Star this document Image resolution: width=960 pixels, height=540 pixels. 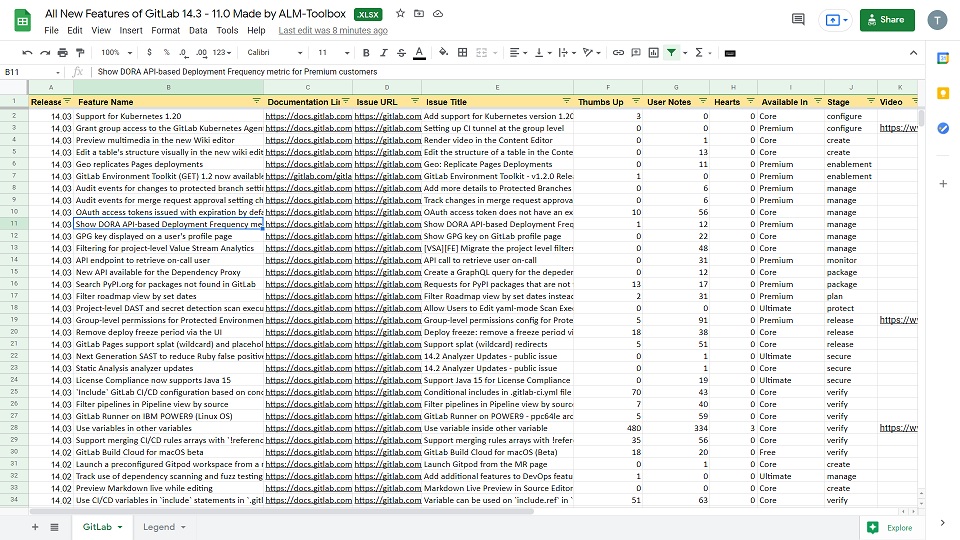[x=400, y=13]
